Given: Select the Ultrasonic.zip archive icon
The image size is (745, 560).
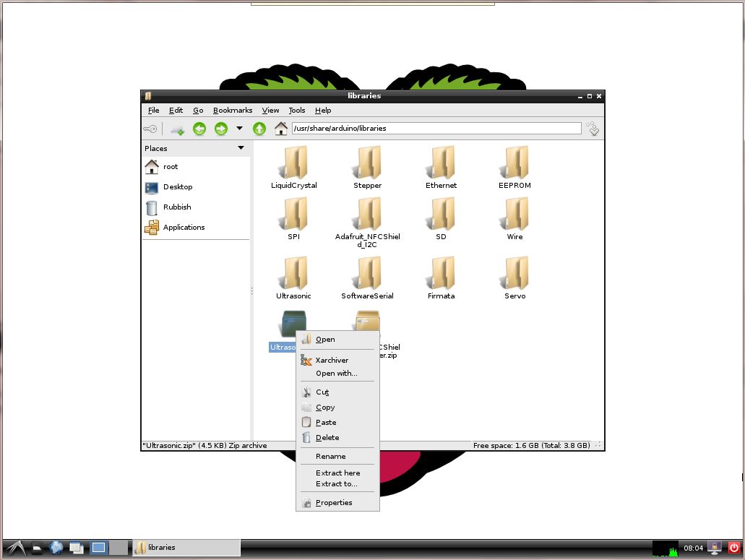Looking at the screenshot, I should 293,323.
